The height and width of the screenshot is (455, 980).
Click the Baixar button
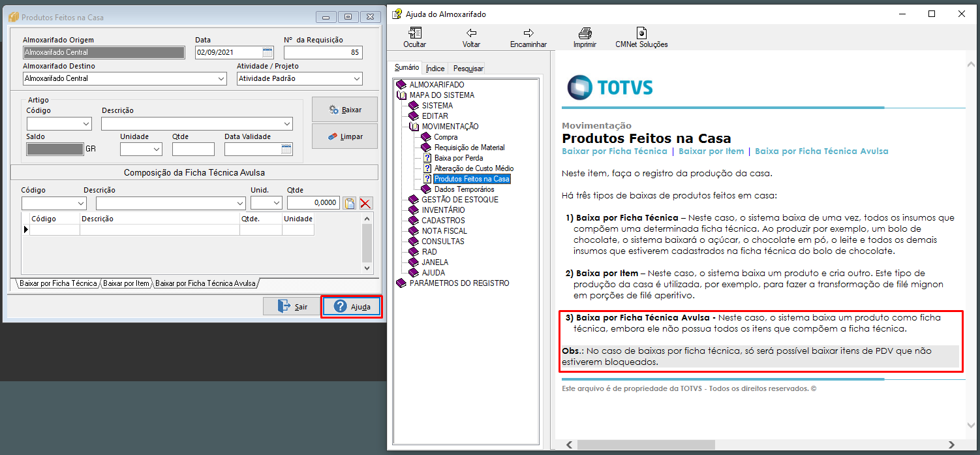(345, 110)
